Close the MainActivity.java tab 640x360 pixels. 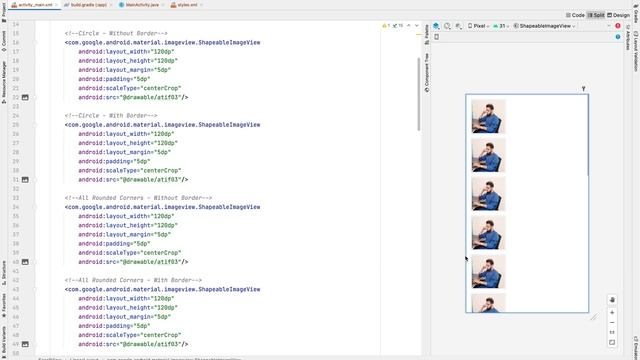[162, 5]
